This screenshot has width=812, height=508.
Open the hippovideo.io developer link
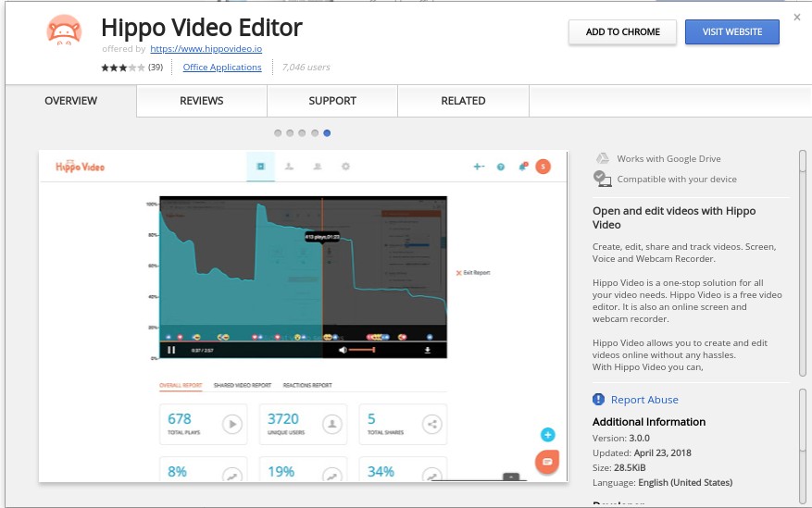click(x=206, y=49)
